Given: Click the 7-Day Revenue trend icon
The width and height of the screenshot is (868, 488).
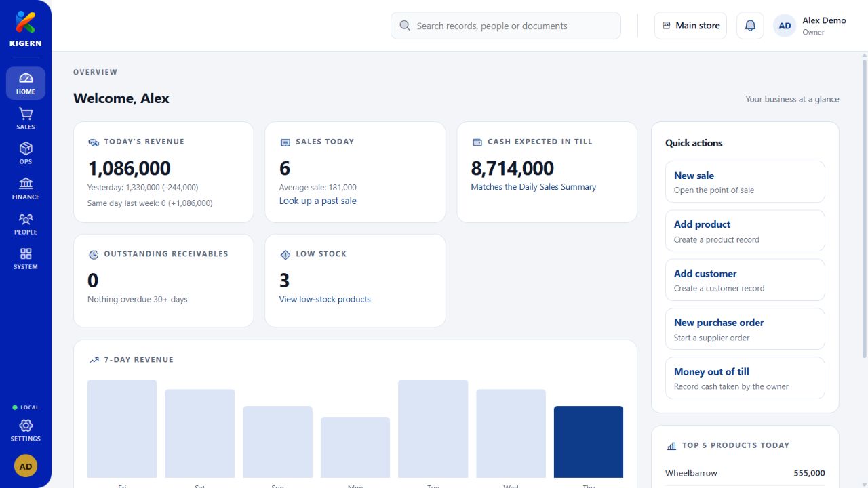Looking at the screenshot, I should [x=94, y=360].
